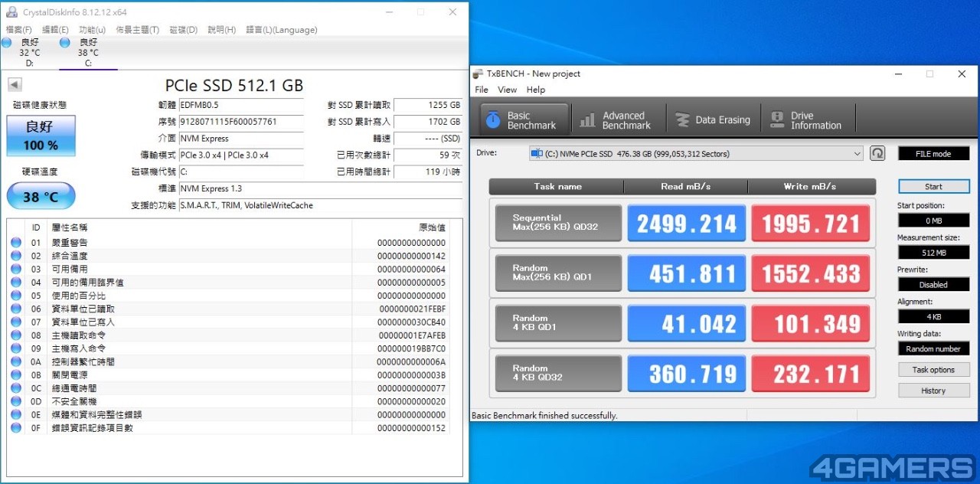The width and height of the screenshot is (980, 484).
Task: Click the firmware field EDFMB0.5
Action: [x=241, y=105]
